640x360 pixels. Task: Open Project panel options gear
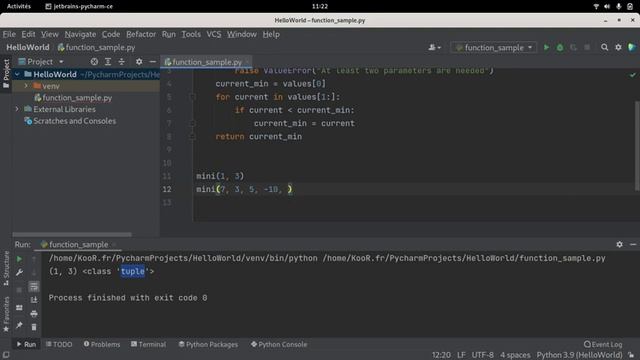click(x=139, y=62)
